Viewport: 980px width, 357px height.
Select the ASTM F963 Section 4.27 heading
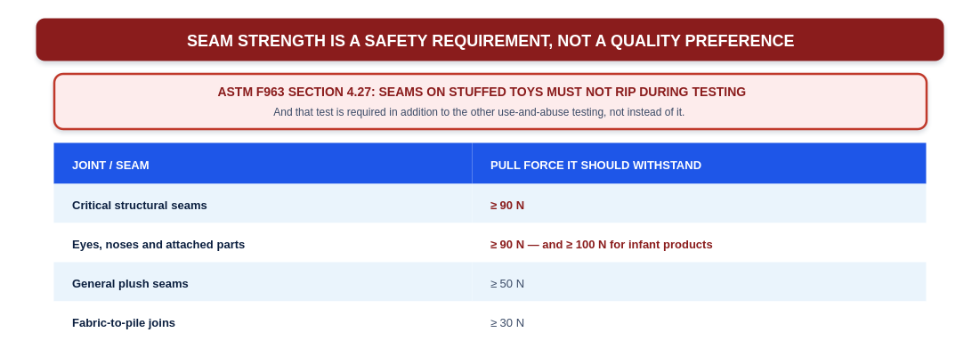482,92
